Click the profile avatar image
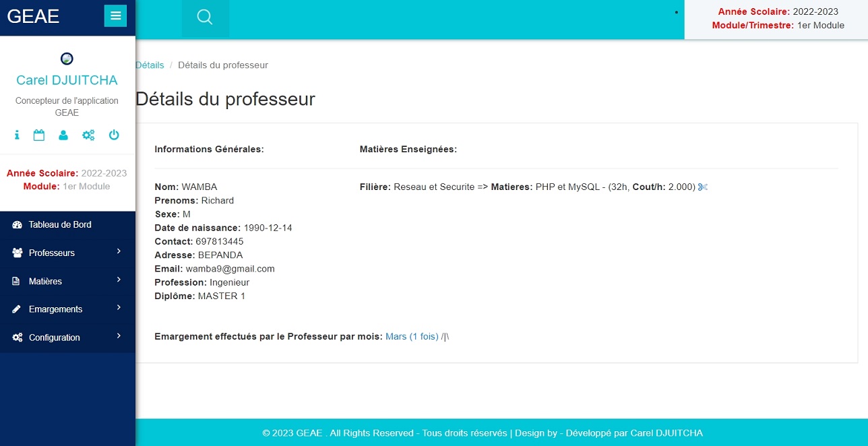This screenshot has width=868, height=446. point(67,59)
